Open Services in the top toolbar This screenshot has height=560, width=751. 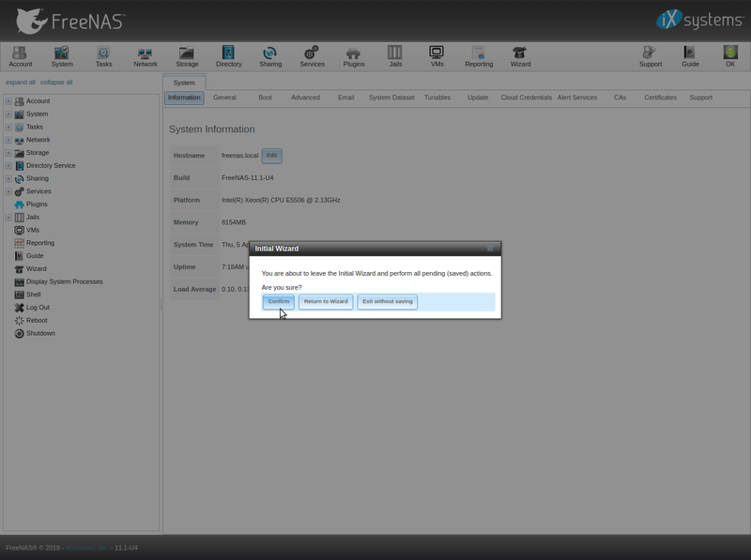[x=312, y=56]
